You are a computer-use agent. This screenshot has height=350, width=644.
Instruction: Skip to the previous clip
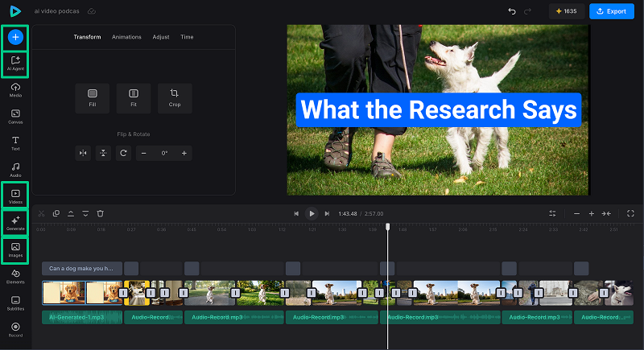point(296,213)
